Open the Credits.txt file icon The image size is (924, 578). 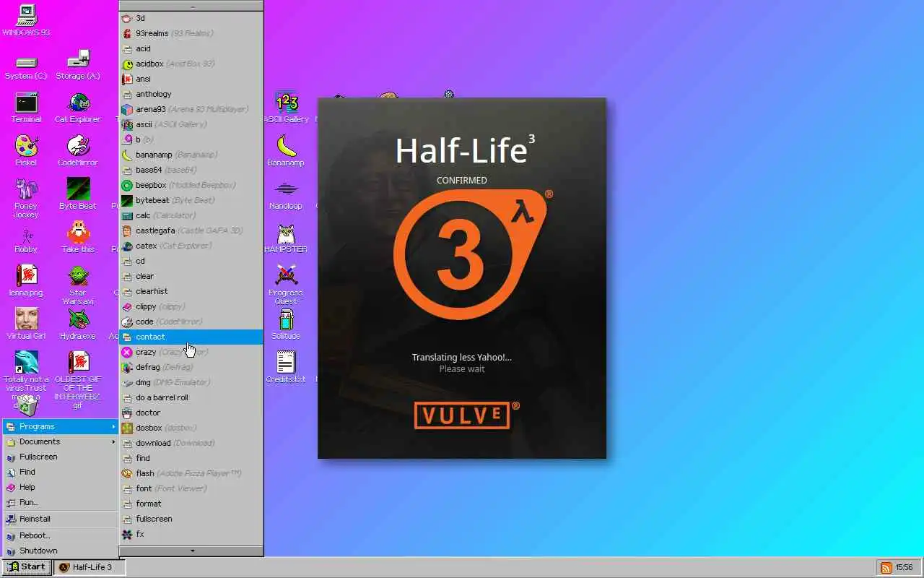tap(287, 368)
